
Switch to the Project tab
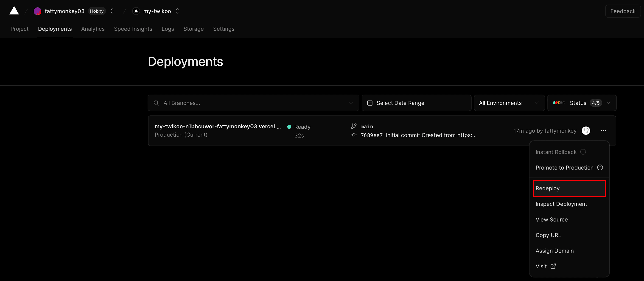[20, 29]
